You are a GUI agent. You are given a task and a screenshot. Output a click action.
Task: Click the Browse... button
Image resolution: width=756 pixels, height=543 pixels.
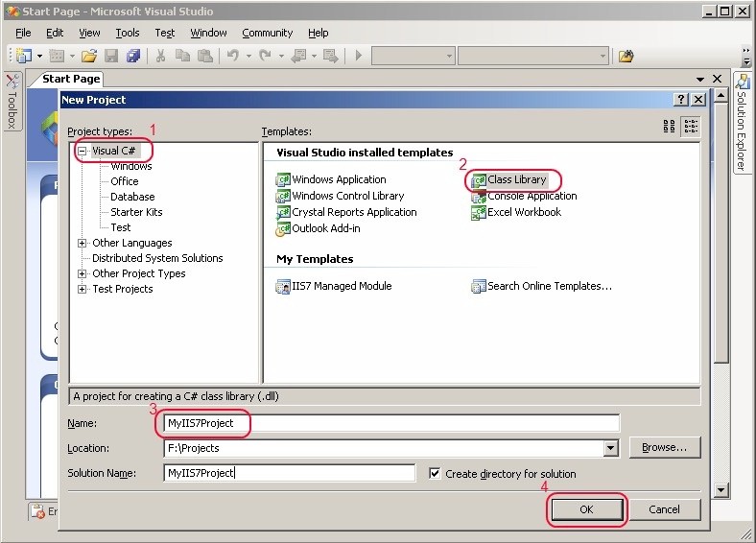665,448
